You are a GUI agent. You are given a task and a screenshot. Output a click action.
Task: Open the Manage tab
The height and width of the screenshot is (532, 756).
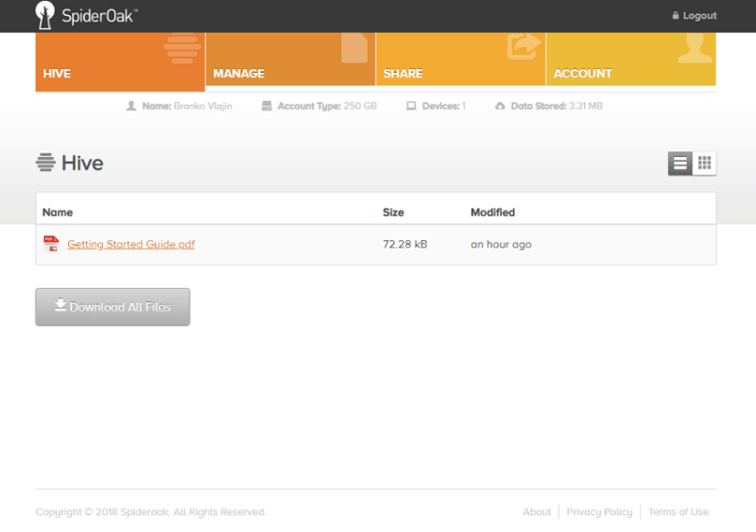click(290, 60)
